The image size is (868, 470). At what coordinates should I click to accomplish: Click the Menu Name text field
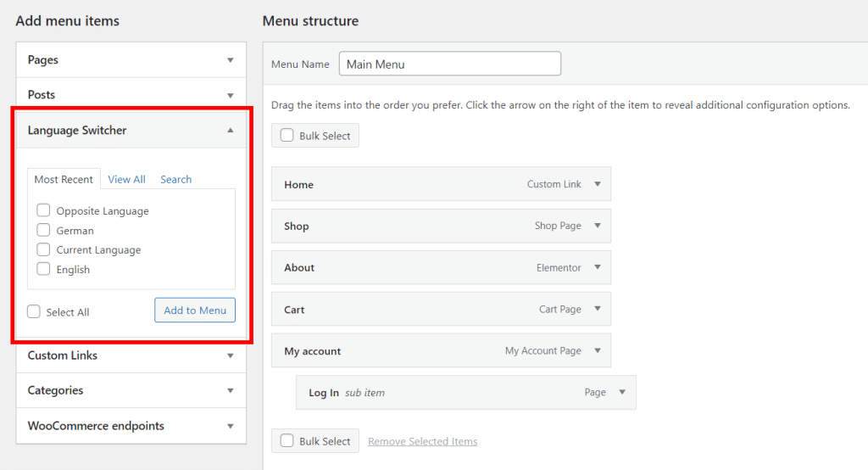(449, 64)
